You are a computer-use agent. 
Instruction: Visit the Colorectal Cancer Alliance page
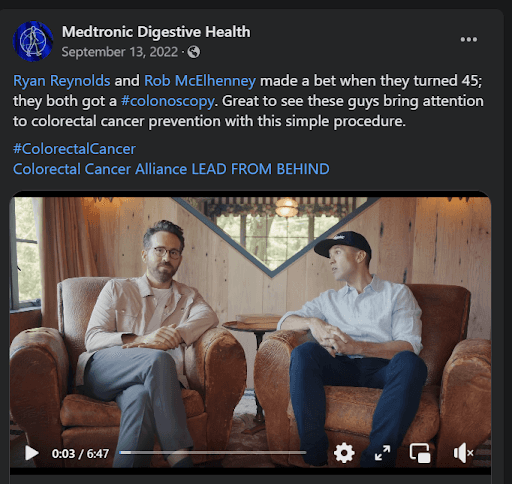pyautogui.click(x=100, y=169)
